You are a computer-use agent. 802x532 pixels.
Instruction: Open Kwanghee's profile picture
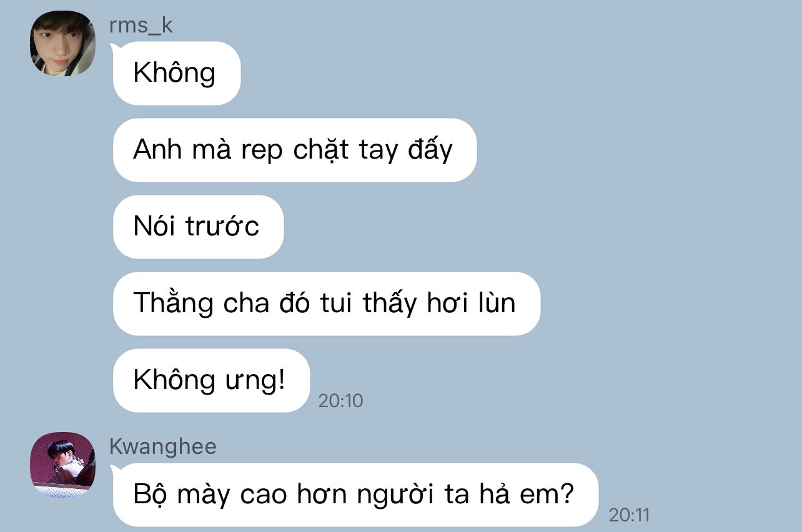point(62,465)
